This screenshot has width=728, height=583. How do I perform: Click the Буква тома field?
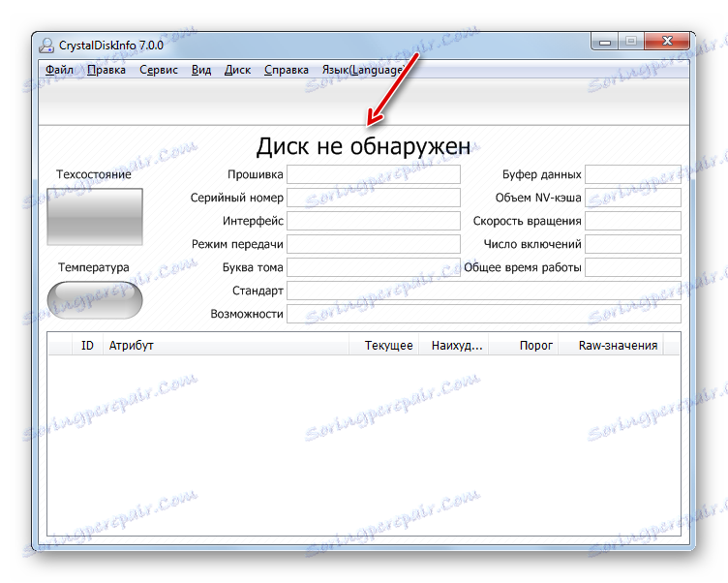[x=374, y=267]
